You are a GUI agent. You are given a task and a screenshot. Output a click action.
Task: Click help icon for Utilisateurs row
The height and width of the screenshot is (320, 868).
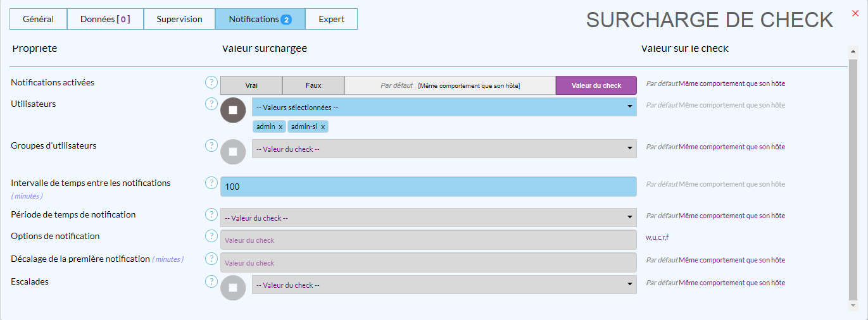point(211,104)
